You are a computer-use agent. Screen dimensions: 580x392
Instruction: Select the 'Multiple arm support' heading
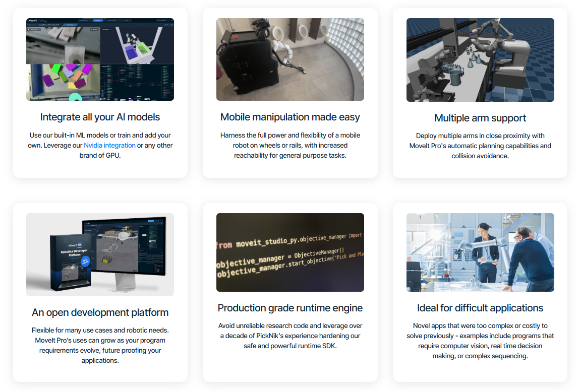[x=480, y=118]
